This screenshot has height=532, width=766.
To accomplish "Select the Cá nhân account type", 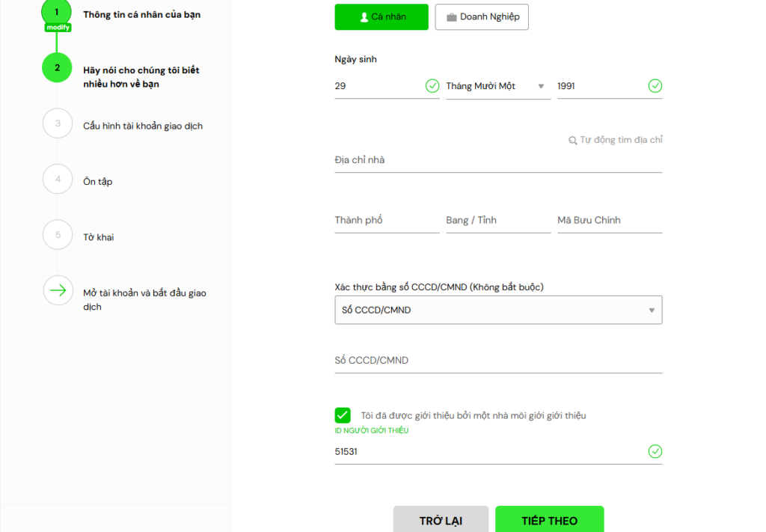I will tap(382, 17).
